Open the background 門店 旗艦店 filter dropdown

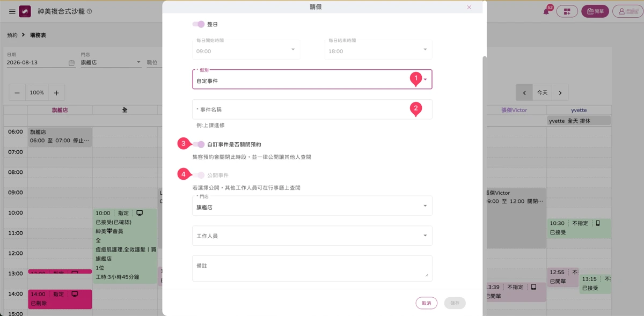(111, 62)
